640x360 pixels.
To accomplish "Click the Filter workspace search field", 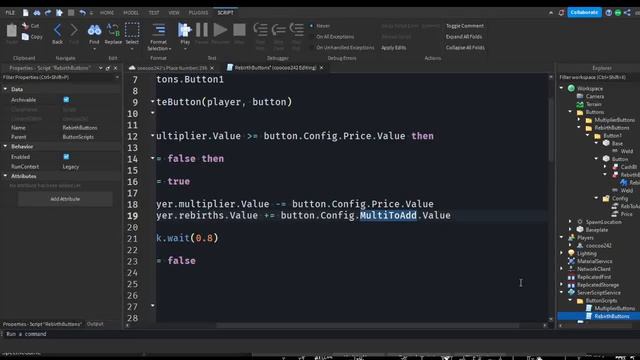I will (x=598, y=77).
